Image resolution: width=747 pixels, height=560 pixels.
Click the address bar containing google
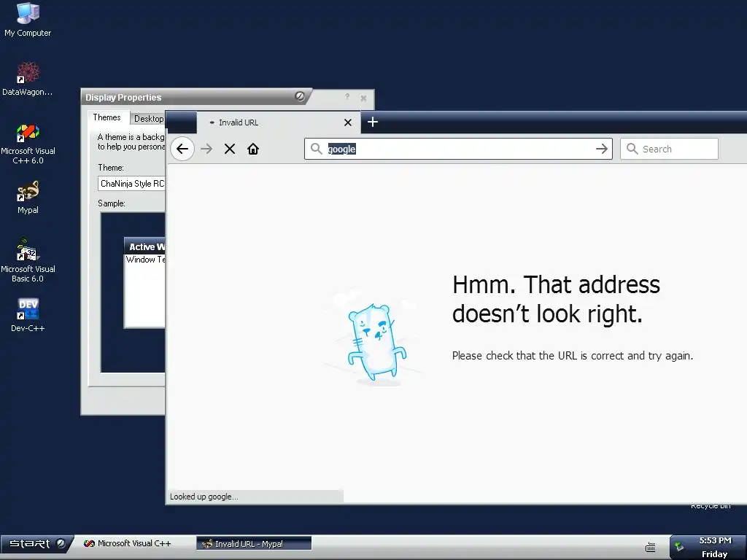pos(458,149)
